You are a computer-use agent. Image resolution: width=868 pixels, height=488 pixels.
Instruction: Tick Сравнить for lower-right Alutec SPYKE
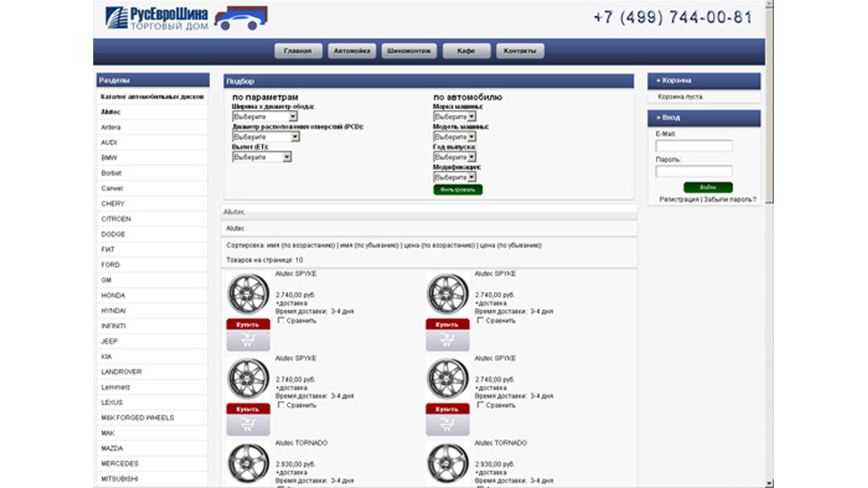(480, 405)
